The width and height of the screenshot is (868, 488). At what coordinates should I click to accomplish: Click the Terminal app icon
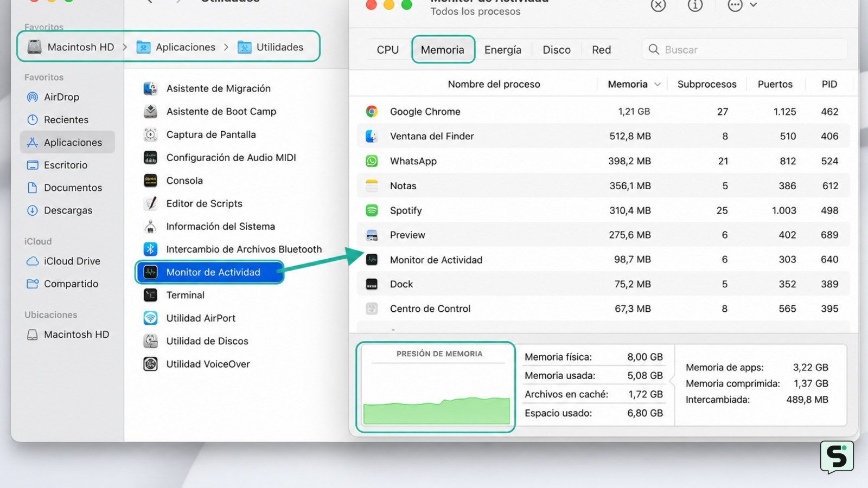click(150, 295)
